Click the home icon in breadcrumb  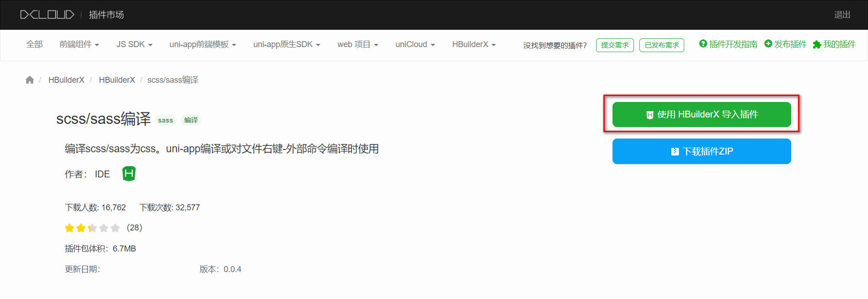pyautogui.click(x=30, y=80)
